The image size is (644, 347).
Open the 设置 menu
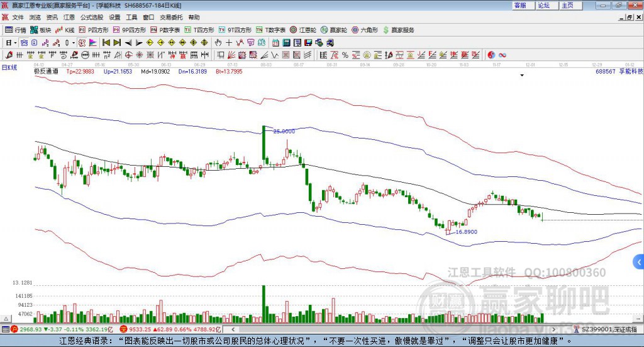114,17
